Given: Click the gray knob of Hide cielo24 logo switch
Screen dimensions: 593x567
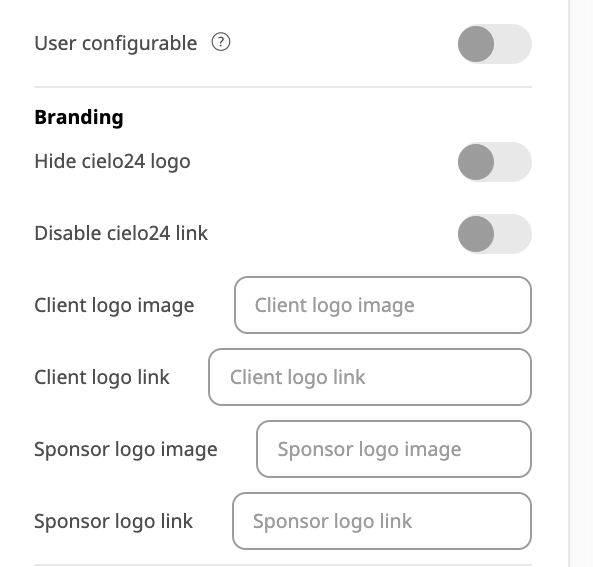Looking at the screenshot, I should point(476,162).
